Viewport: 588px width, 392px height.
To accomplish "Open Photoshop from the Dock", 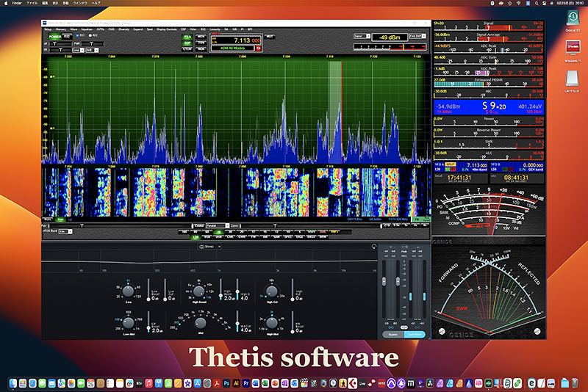I will (x=226, y=383).
